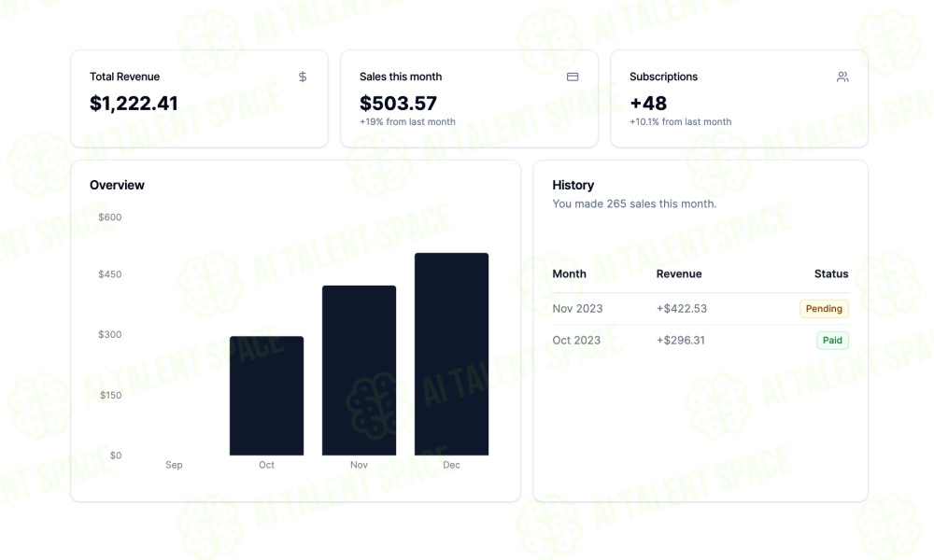
Task: Select the Nov 2023 table row
Action: 700,308
